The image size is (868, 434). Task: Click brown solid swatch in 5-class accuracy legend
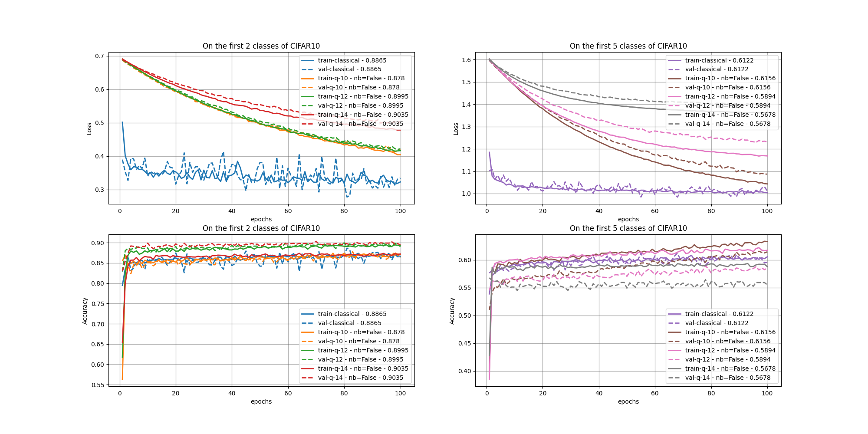(x=675, y=332)
